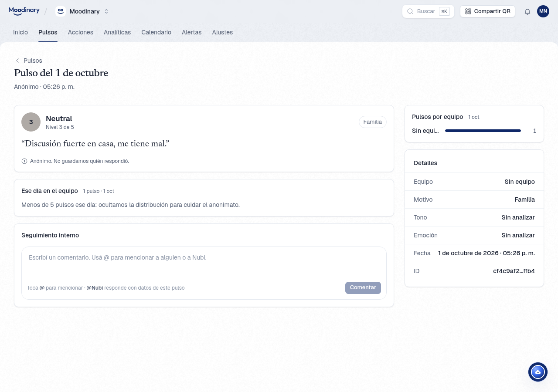Open the Analíticas tab
558x392 pixels.
(x=117, y=32)
